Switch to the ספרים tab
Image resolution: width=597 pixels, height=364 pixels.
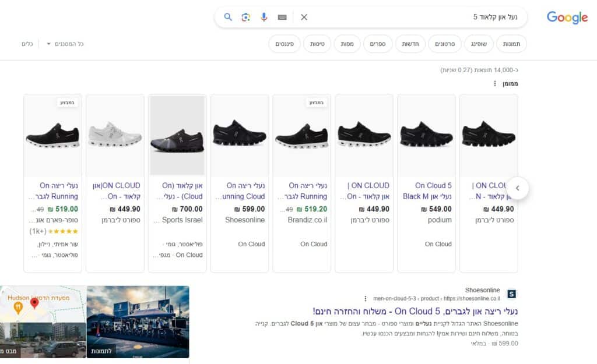pyautogui.click(x=378, y=44)
